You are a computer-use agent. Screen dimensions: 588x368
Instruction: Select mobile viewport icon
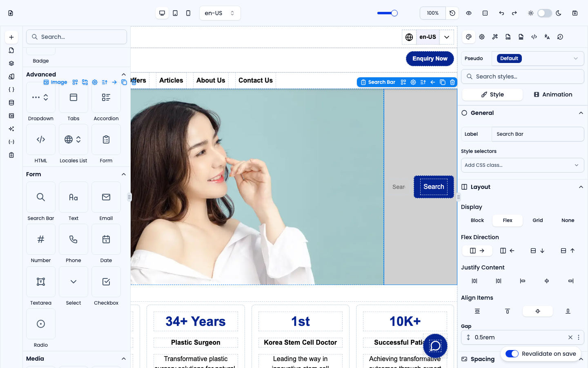click(188, 13)
